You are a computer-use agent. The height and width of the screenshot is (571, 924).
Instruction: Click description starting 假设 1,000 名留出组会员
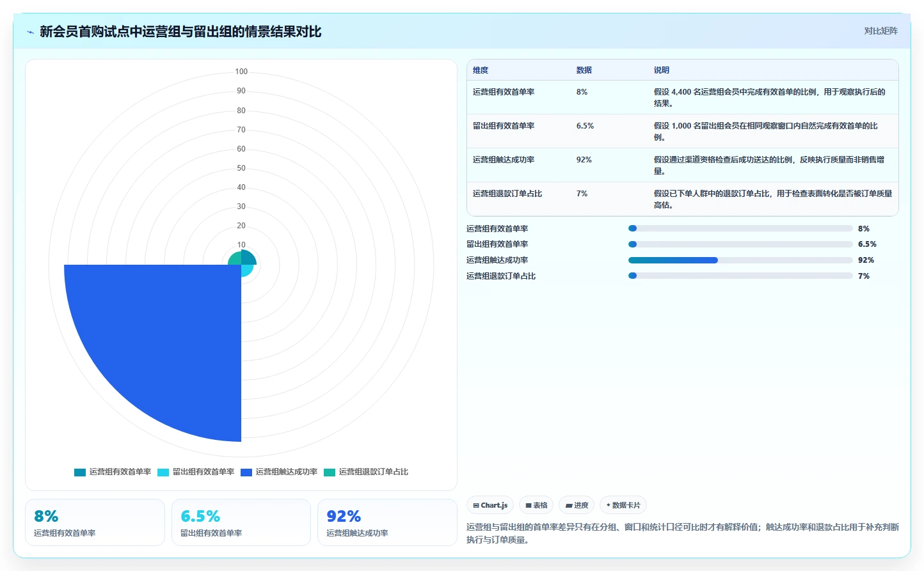[766, 131]
